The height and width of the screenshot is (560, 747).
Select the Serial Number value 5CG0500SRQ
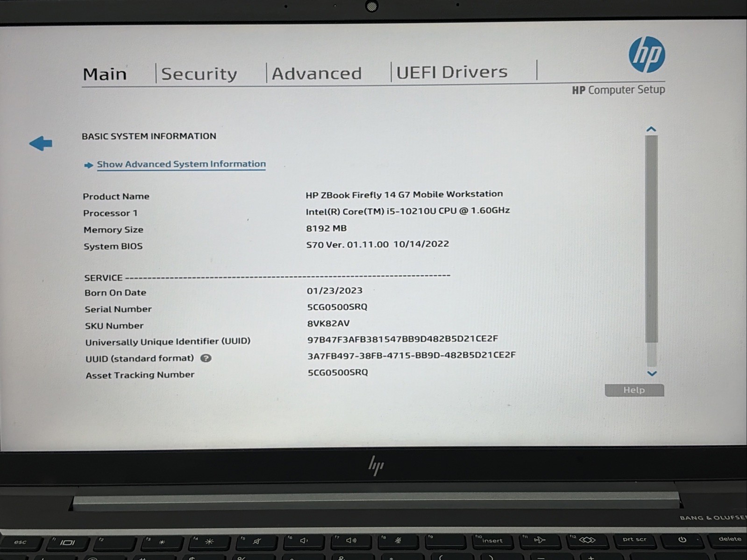click(x=337, y=307)
